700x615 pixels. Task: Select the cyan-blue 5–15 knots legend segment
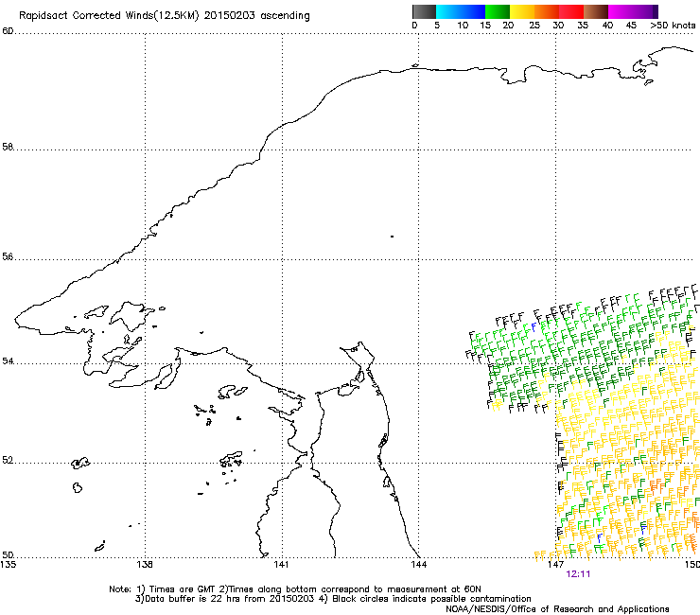(x=461, y=11)
